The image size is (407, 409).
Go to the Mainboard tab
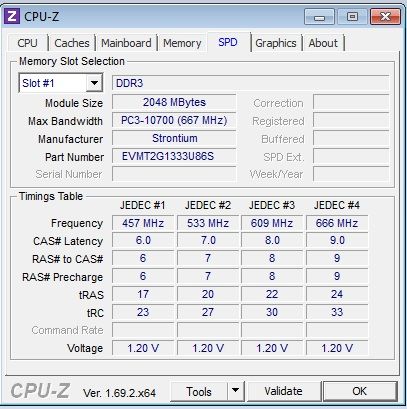pyautogui.click(x=126, y=43)
